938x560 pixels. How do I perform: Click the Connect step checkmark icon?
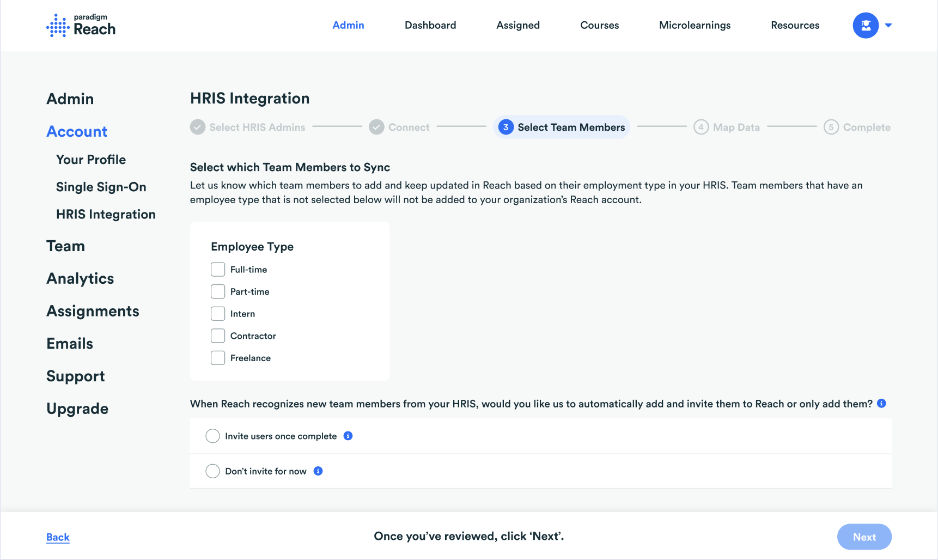click(x=376, y=127)
